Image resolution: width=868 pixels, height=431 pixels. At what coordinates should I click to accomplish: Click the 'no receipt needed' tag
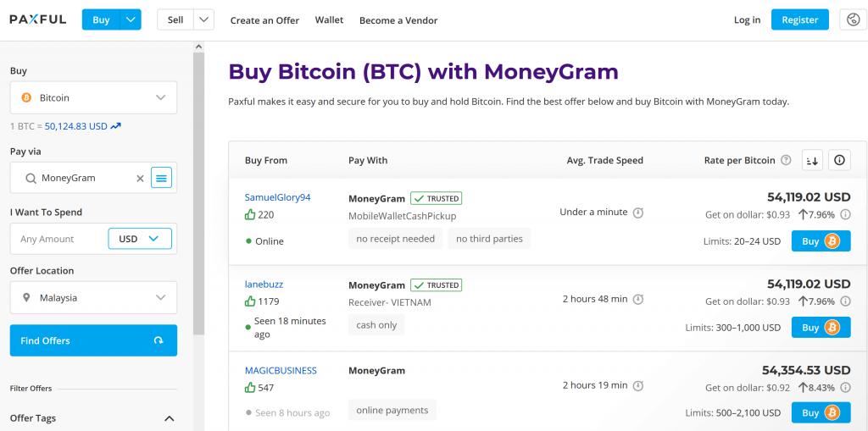tap(395, 239)
